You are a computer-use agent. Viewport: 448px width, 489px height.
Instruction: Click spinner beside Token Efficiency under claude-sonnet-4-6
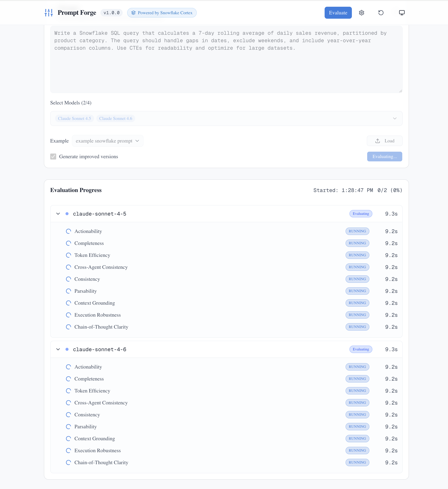click(68, 391)
